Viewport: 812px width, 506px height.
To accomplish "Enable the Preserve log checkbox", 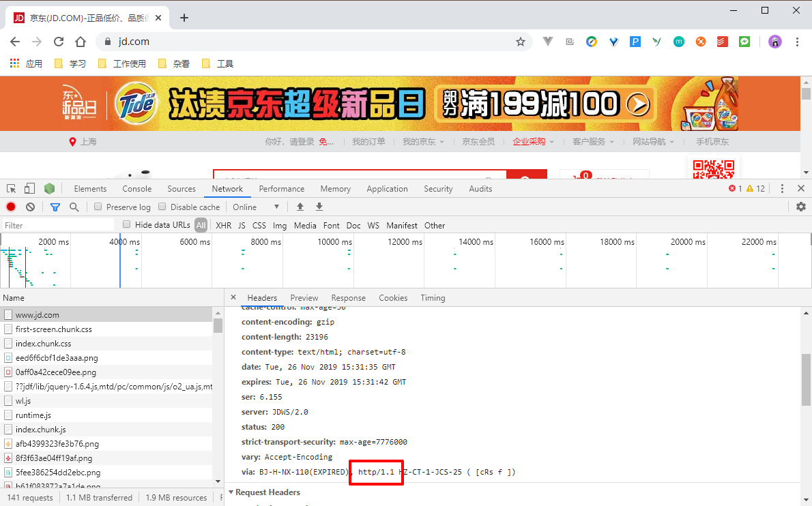I will (x=98, y=207).
